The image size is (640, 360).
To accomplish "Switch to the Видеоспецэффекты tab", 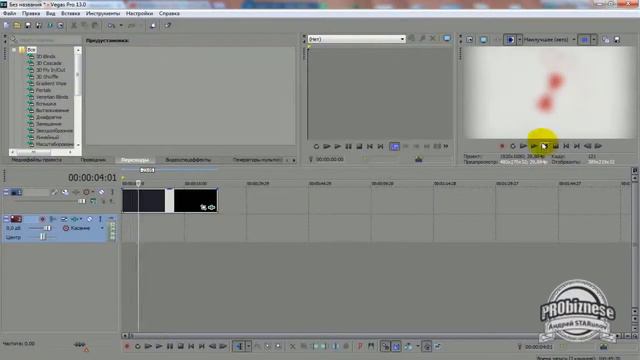I will coord(188,160).
